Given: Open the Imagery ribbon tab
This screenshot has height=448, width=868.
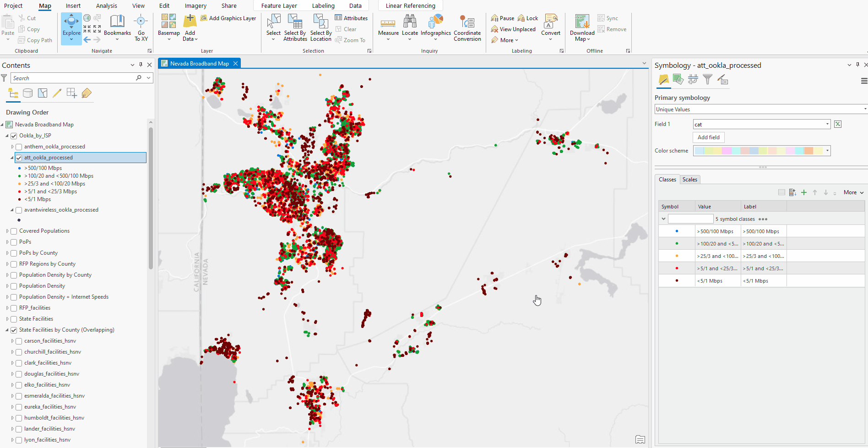Looking at the screenshot, I should pyautogui.click(x=195, y=5).
